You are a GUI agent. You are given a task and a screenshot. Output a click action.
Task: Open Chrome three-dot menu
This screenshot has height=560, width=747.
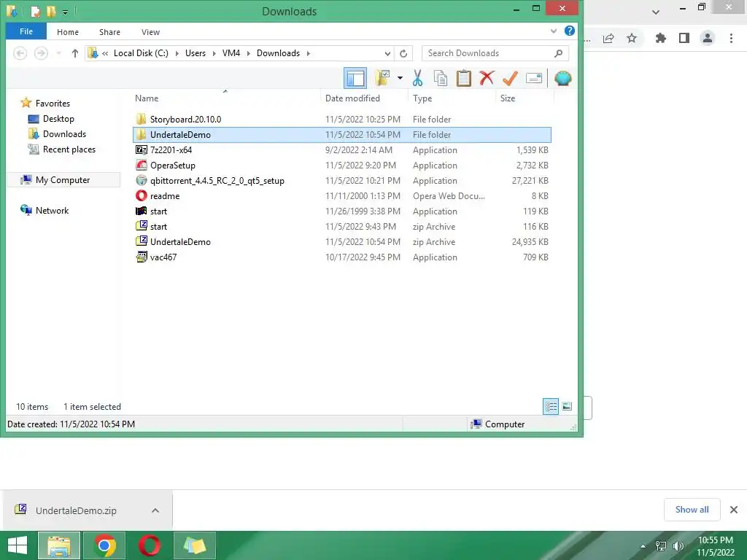click(x=731, y=38)
